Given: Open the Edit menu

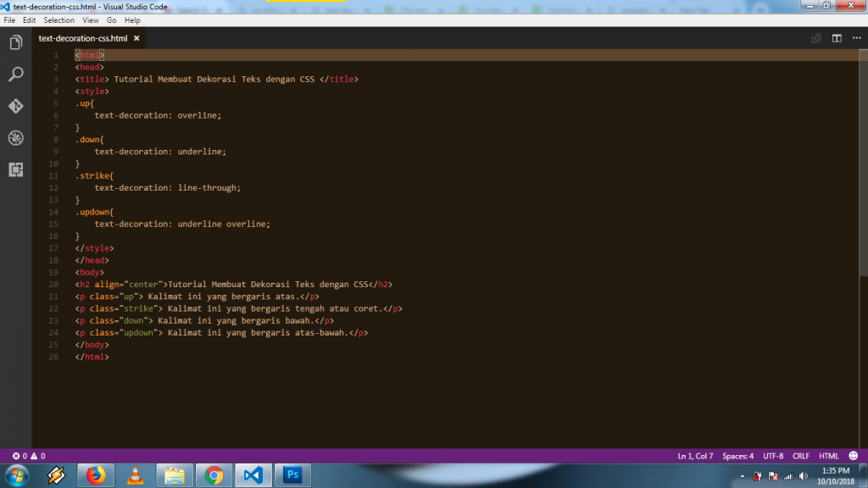Looking at the screenshot, I should coord(29,20).
